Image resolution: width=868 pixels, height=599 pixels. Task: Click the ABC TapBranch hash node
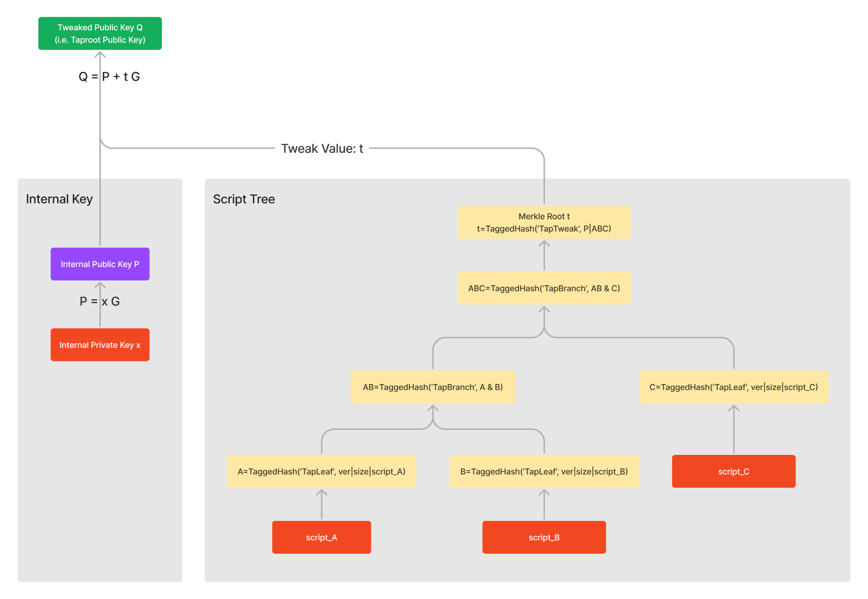point(544,288)
